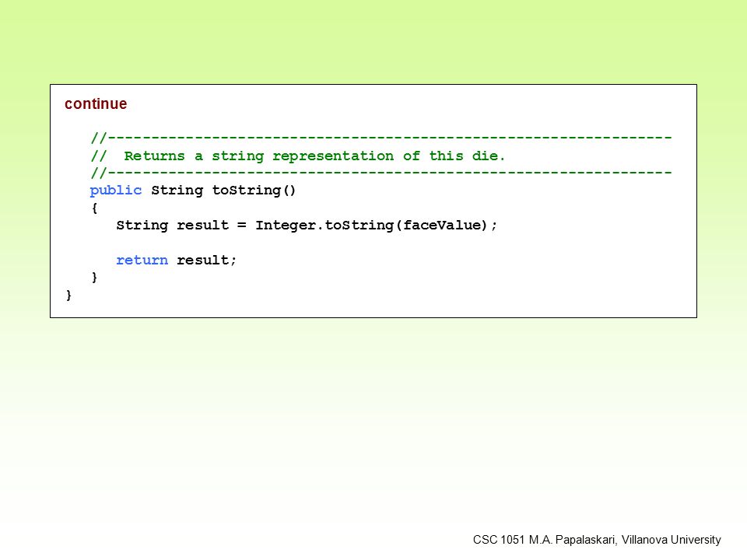Viewport: 747px width, 560px height.
Task: Click the 'return' keyword
Action: tap(142, 260)
